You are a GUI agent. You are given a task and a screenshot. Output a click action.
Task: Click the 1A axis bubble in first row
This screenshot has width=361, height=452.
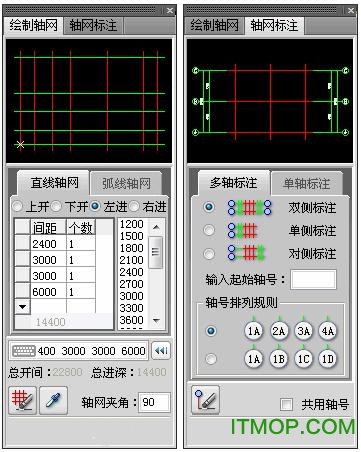(x=254, y=331)
